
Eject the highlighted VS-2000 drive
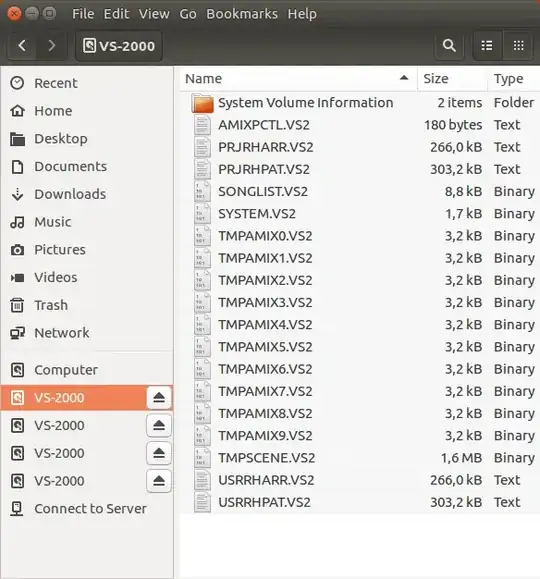(159, 398)
